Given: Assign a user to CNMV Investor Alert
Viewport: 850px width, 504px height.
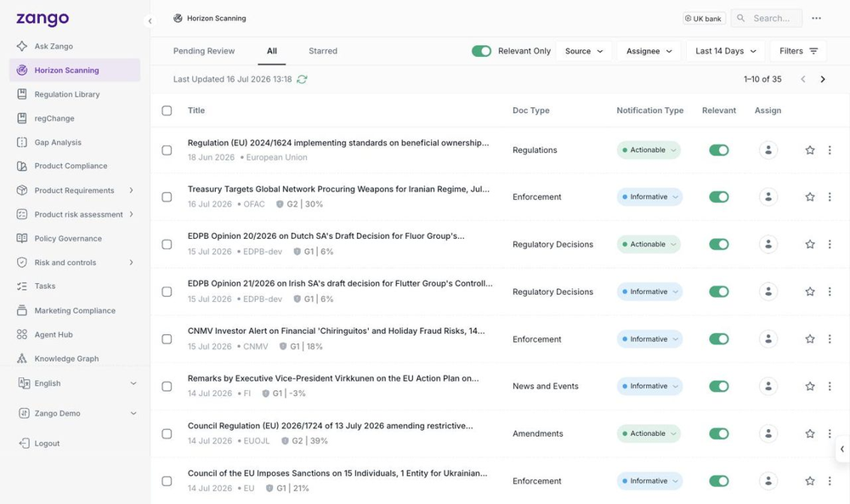Looking at the screenshot, I should [x=768, y=339].
